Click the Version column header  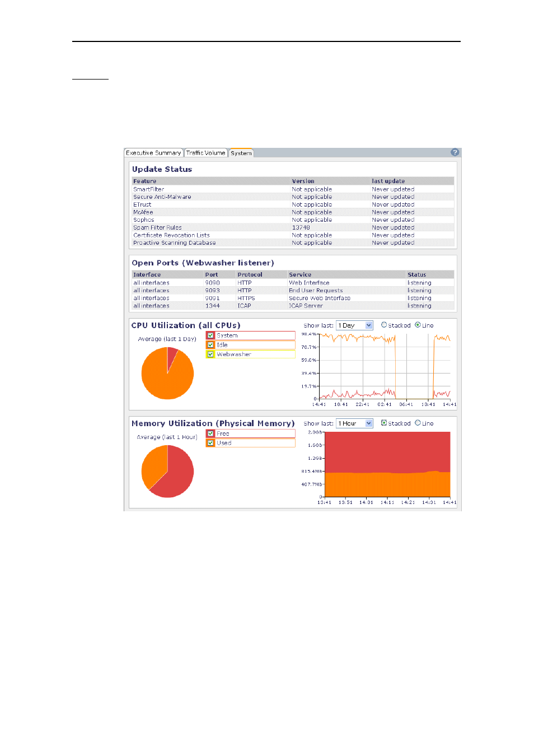click(303, 181)
